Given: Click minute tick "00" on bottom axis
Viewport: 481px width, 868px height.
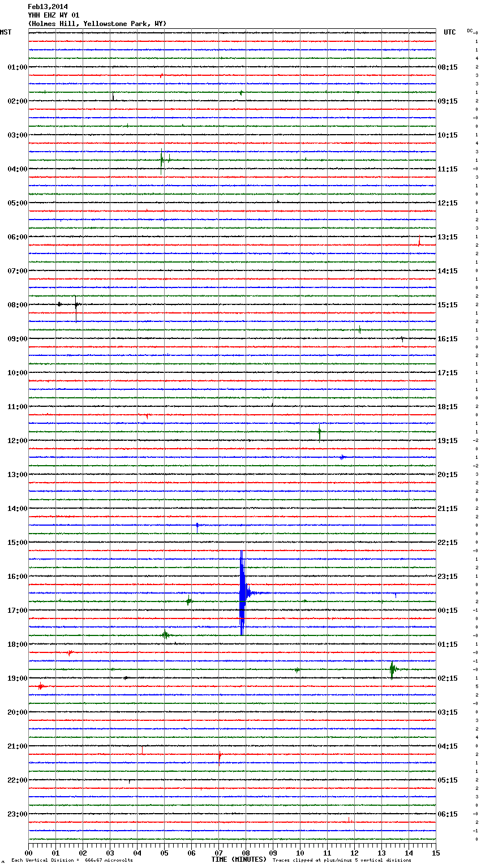Looking at the screenshot, I should point(28,853).
